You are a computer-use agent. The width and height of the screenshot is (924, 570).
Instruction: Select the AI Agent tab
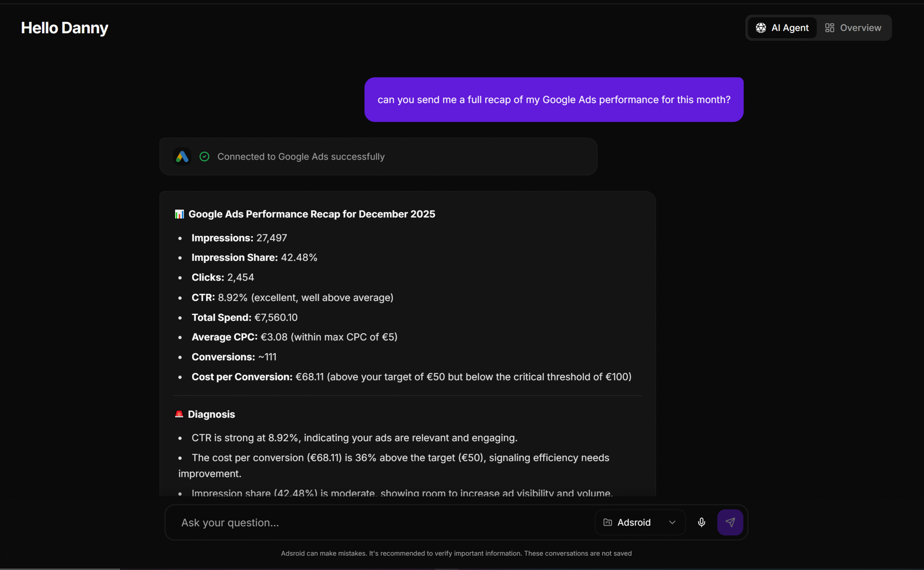click(782, 28)
